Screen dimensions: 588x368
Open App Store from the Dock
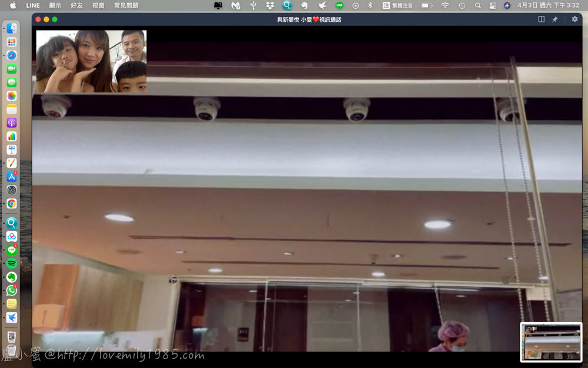(12, 177)
